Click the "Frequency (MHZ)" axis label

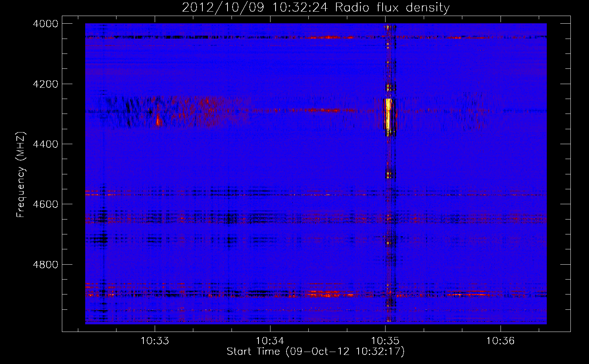[21, 175]
